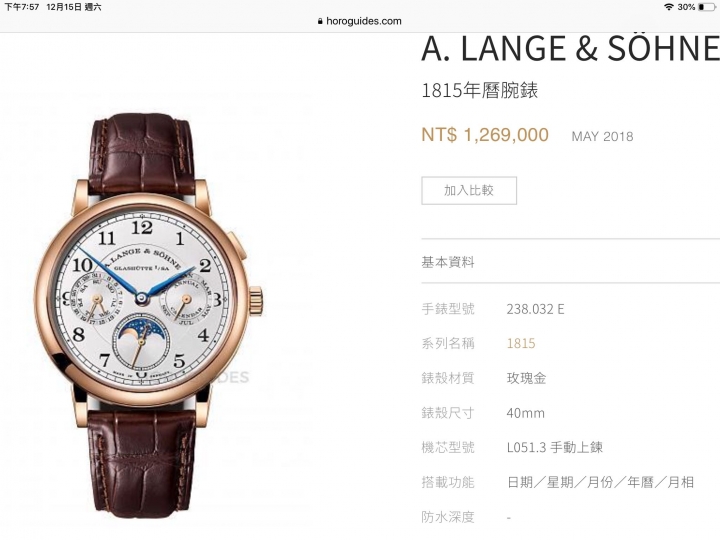The width and height of the screenshot is (720, 540).
Task: Click the model number 238.032 E
Action: [x=535, y=309]
